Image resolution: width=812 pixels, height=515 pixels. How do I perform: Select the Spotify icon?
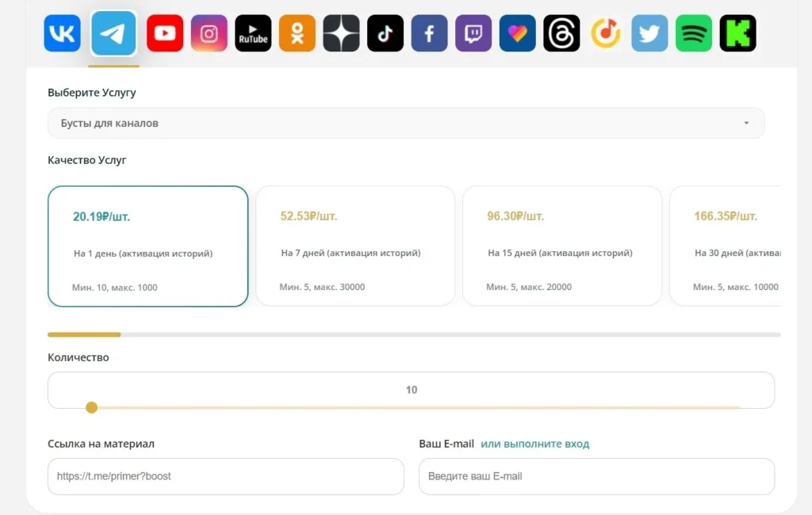point(693,33)
